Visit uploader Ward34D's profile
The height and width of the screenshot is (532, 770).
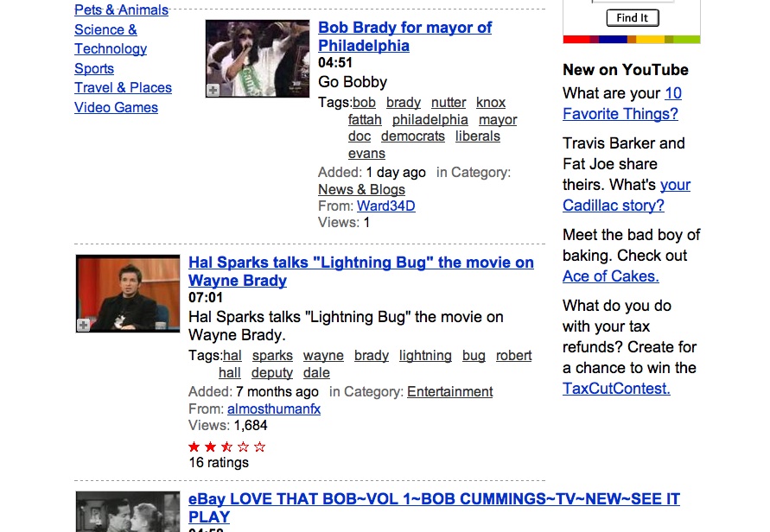click(x=385, y=206)
